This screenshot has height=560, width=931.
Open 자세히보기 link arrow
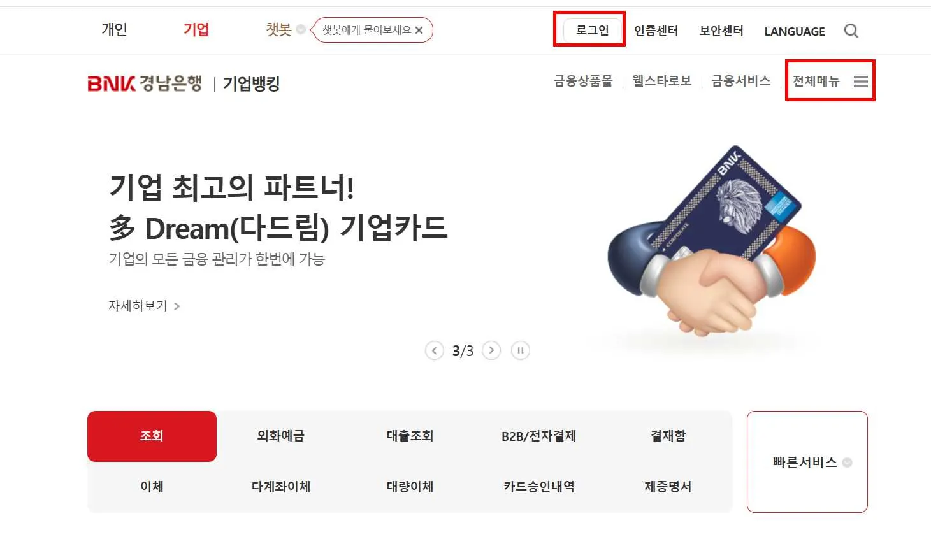[x=177, y=306]
